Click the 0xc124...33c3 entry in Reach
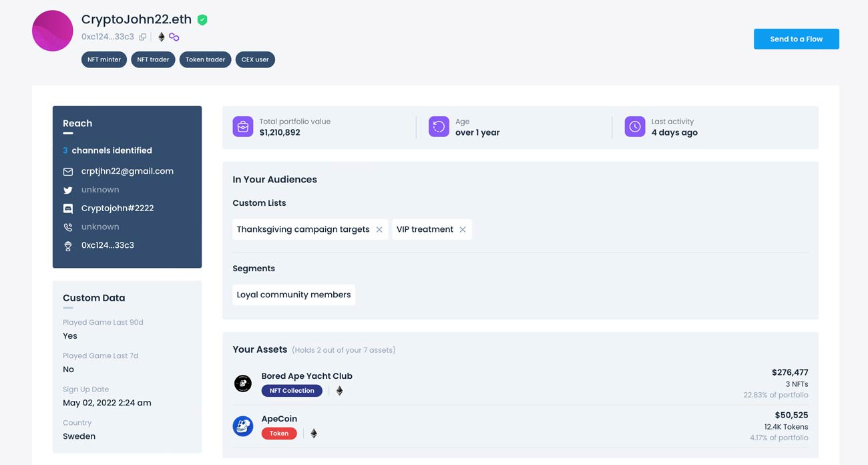868x465 pixels. [x=107, y=245]
